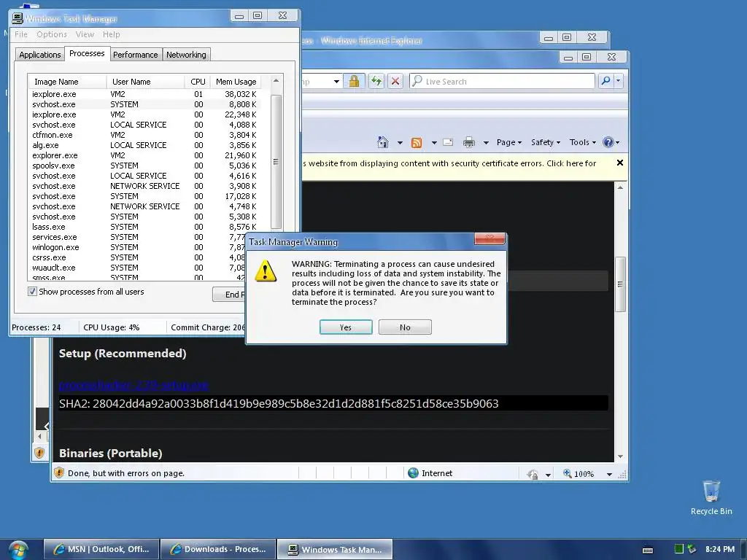Click the green CPU usage tray icon

coord(679,549)
